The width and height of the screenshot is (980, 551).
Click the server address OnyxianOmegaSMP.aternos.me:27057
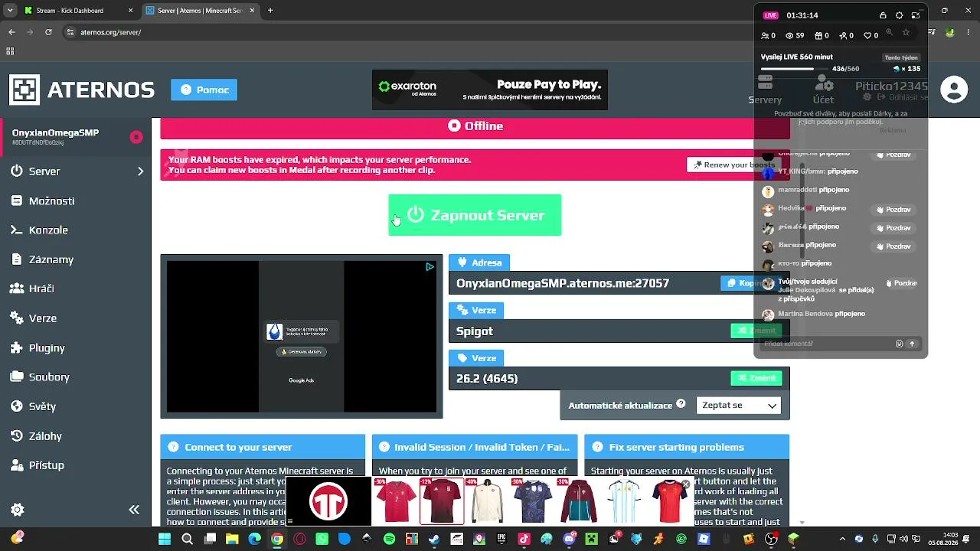pos(563,283)
